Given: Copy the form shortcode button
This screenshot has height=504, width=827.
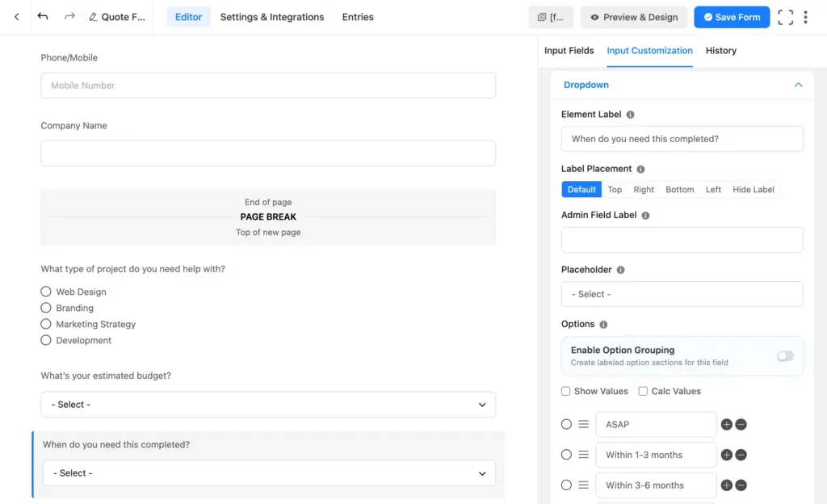Looking at the screenshot, I should coord(551,18).
